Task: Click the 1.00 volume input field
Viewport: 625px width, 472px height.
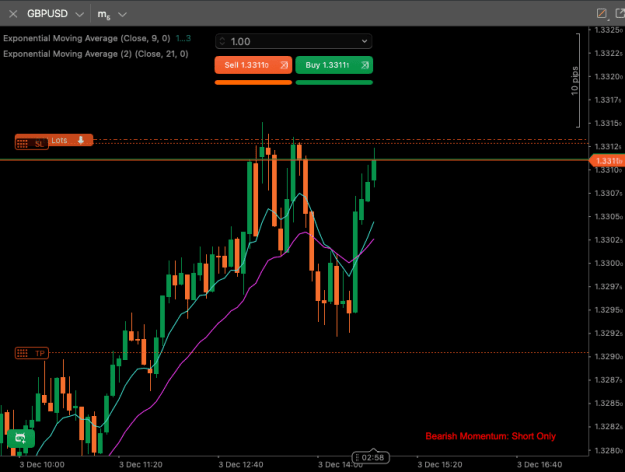Action: click(x=293, y=41)
